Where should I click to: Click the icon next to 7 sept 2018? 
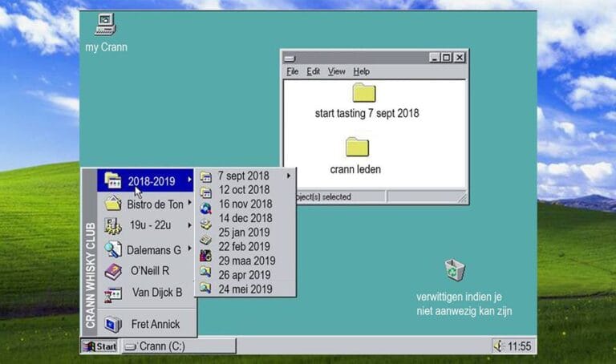point(206,176)
